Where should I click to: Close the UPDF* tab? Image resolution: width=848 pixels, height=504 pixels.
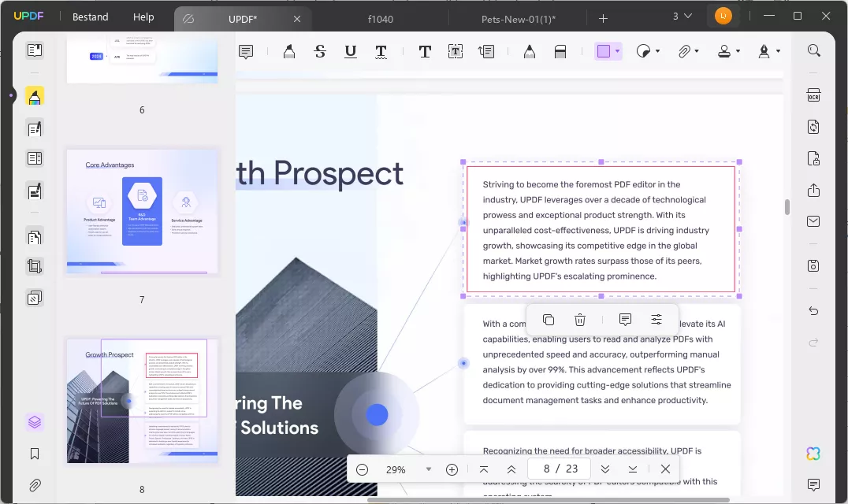(297, 20)
